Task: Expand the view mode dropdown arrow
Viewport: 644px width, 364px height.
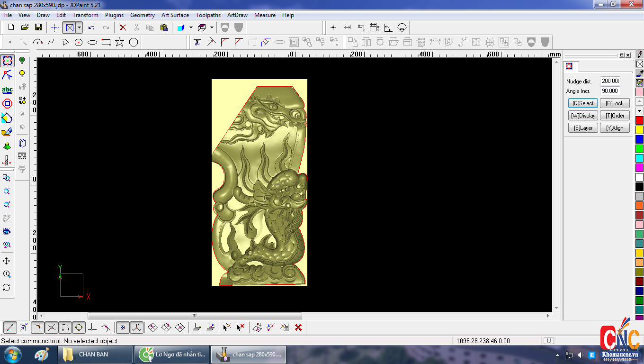Action: tap(79, 27)
